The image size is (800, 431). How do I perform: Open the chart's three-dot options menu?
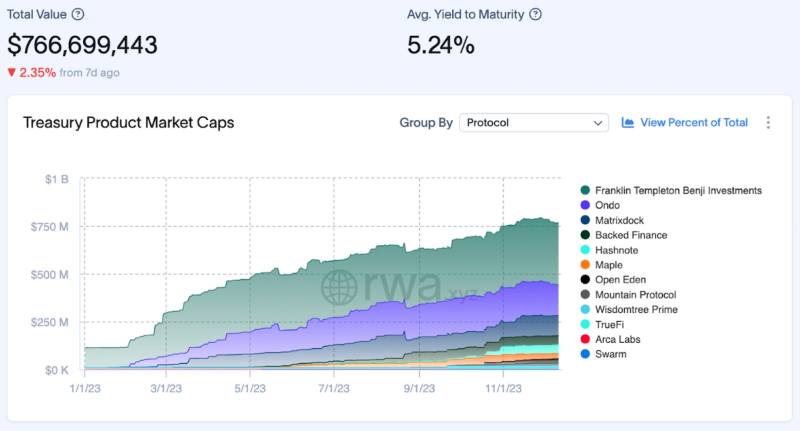768,123
